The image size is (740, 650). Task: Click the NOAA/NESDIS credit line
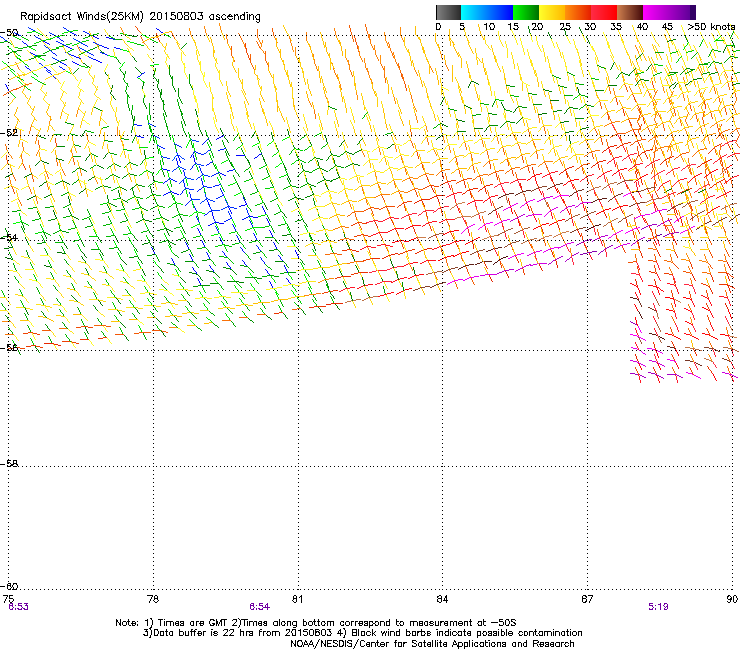point(432,643)
